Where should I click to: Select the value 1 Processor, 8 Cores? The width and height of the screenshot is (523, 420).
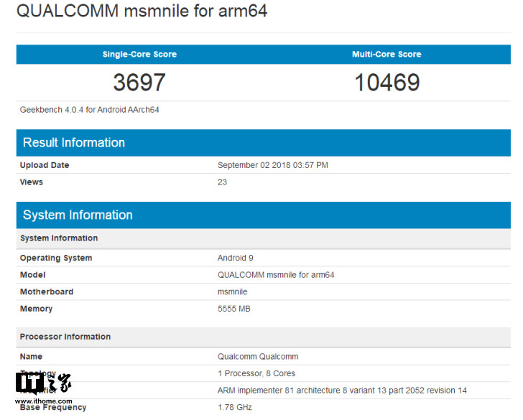pos(256,373)
